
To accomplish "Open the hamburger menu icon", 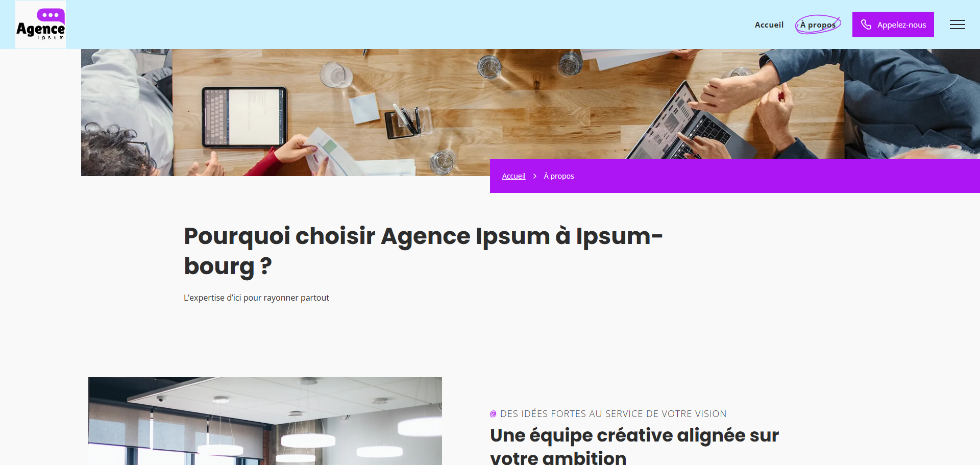I will (957, 25).
